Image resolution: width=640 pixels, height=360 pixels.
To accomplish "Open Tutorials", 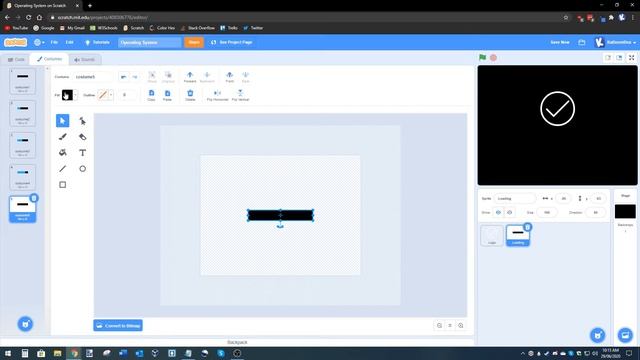I will 97,42.
